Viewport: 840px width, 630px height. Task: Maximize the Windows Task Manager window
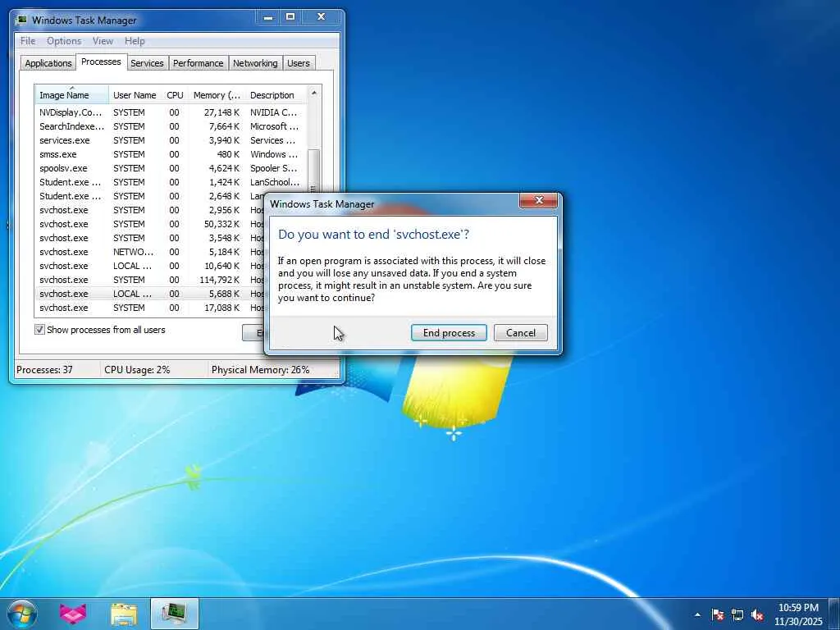tap(290, 17)
